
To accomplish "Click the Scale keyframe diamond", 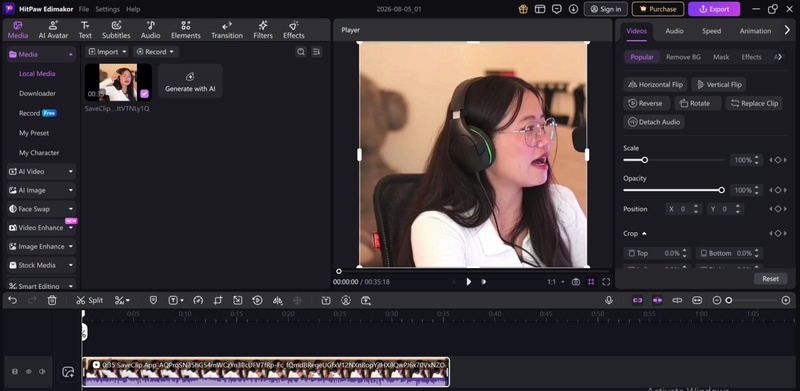I will coord(778,160).
